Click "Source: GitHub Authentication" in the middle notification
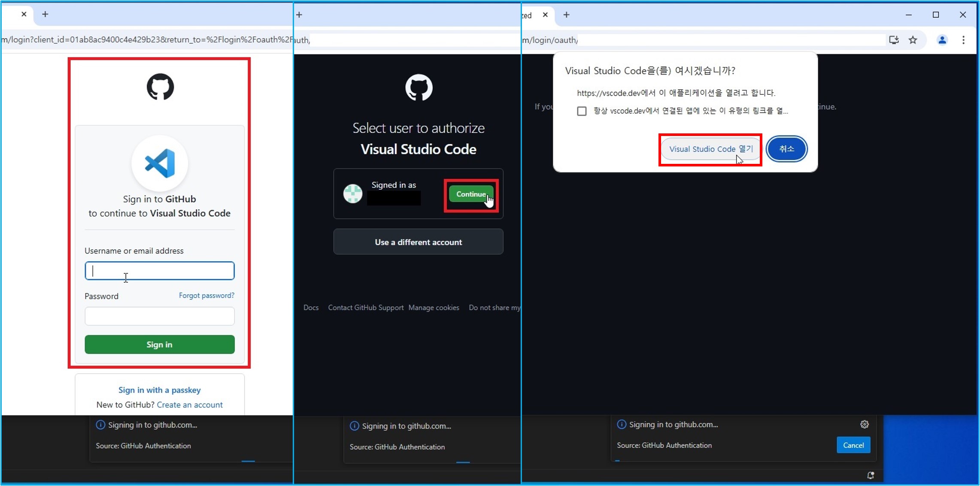Image resolution: width=980 pixels, height=486 pixels. pos(397,447)
